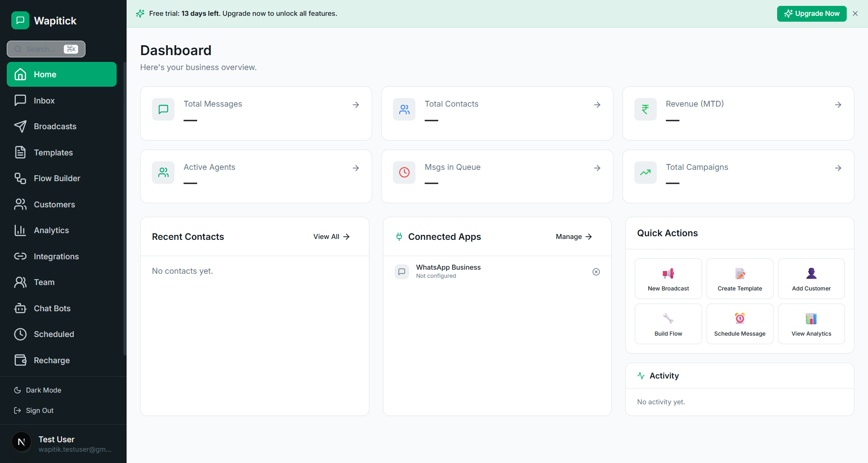Navigate to Flow Builder

tap(61, 178)
